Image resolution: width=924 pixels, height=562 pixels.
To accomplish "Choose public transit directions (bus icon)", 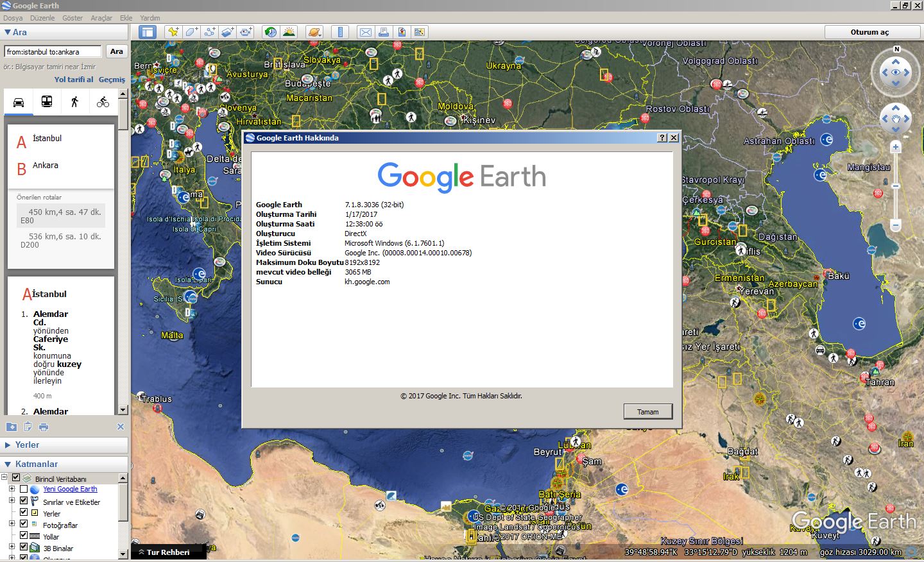I will (47, 102).
